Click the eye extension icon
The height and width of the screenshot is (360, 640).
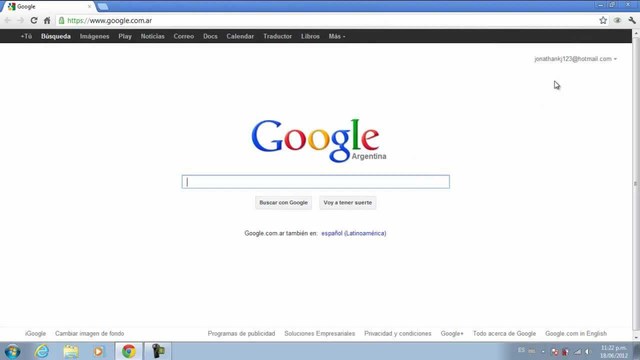(x=617, y=20)
